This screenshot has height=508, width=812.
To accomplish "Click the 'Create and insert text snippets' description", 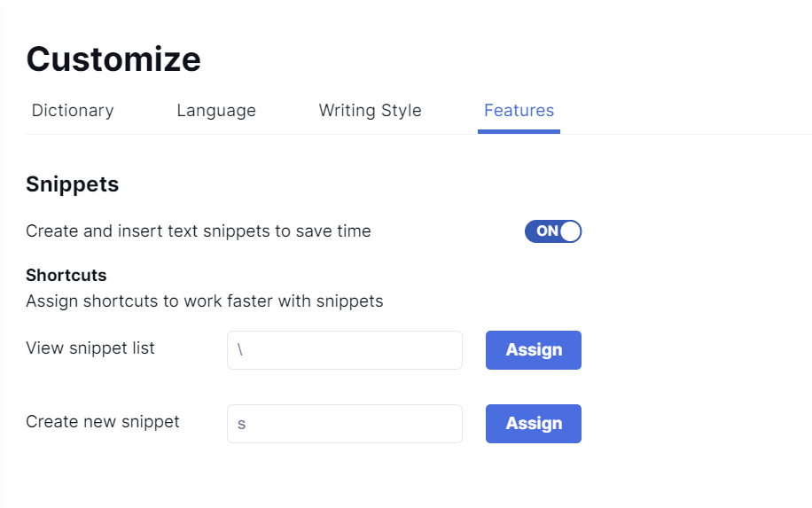I will (x=199, y=231).
